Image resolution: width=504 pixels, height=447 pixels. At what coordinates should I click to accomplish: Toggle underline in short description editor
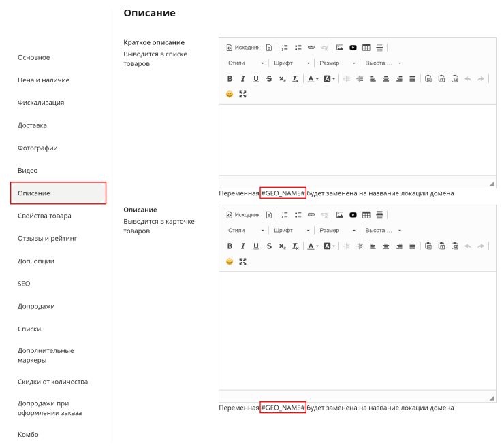pyautogui.click(x=256, y=79)
